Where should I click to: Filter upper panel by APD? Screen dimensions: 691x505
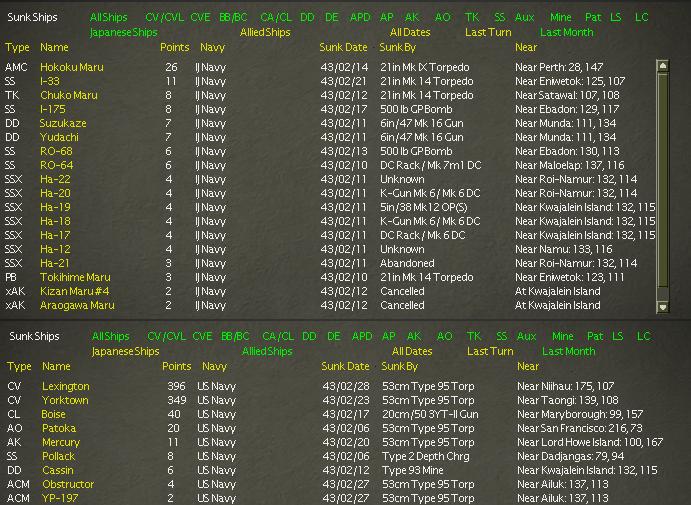coord(360,17)
